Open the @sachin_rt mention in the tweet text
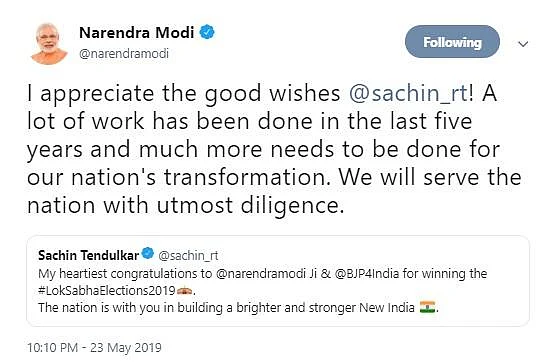557x363 pixels. (409, 94)
